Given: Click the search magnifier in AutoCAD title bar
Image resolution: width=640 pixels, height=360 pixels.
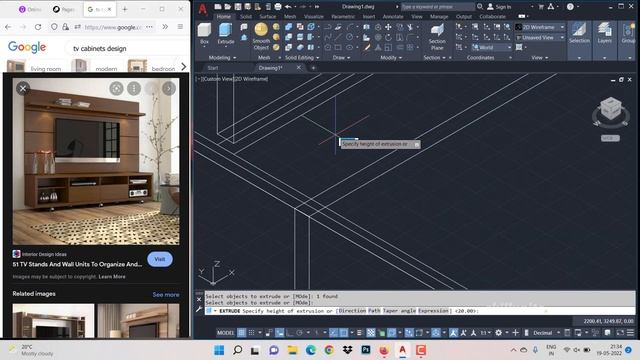Looking at the screenshot, I should (480, 7).
